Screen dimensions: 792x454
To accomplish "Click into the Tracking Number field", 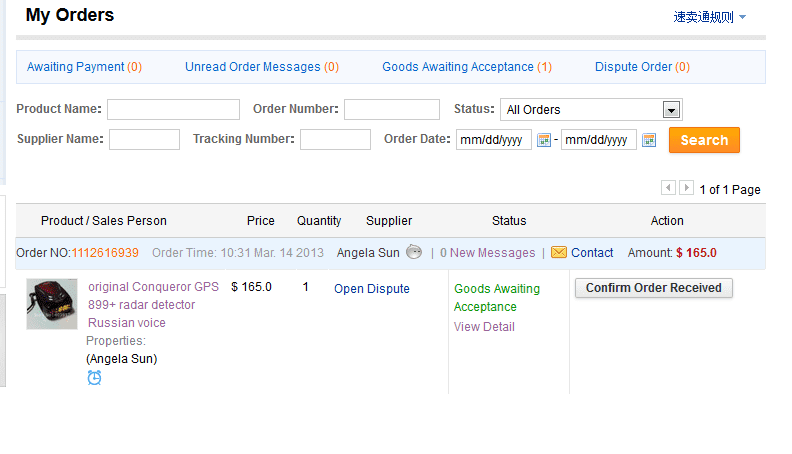I will click(x=335, y=140).
